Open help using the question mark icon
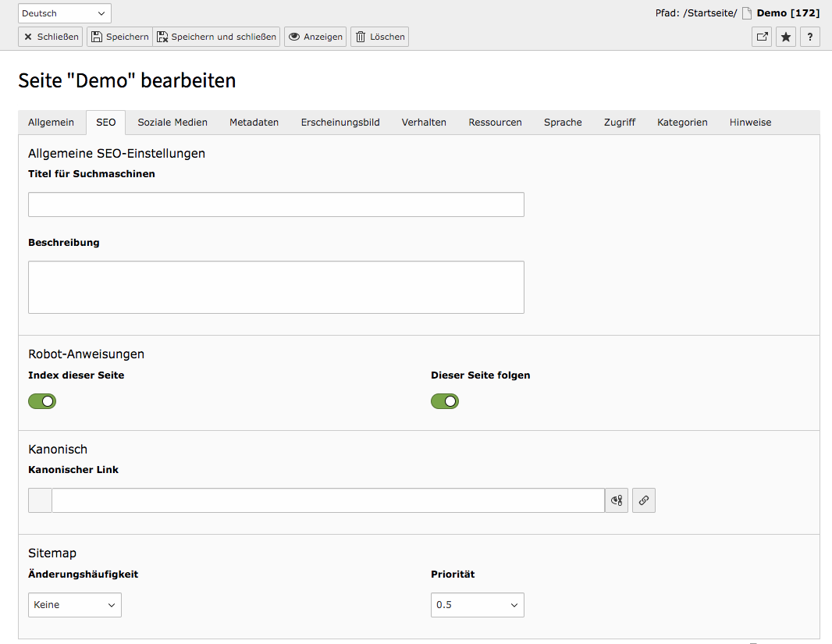Viewport: 832px width, 644px height. (809, 36)
